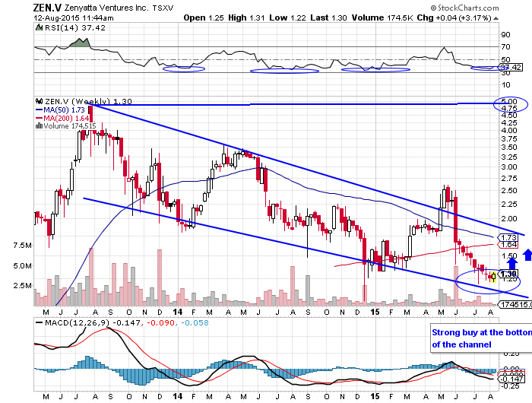Click the RSI(14) 37.42 indicator label
Screen dimensions: 532x403
tap(75, 28)
